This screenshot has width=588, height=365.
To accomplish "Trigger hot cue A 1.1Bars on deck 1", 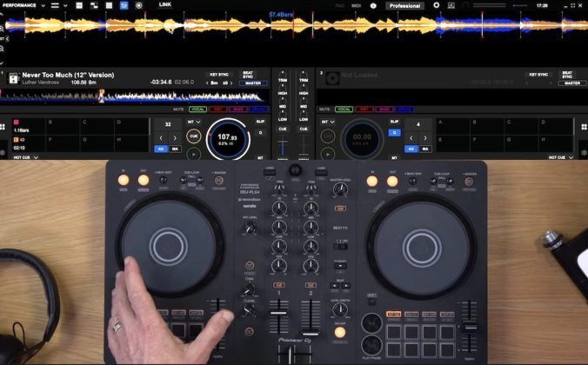I will pos(29,126).
